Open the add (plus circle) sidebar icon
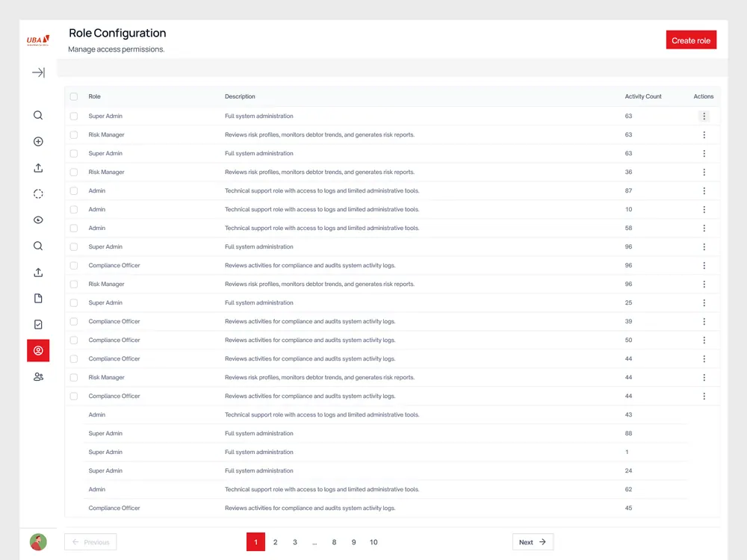Screen dimensions: 747x560 point(38,141)
